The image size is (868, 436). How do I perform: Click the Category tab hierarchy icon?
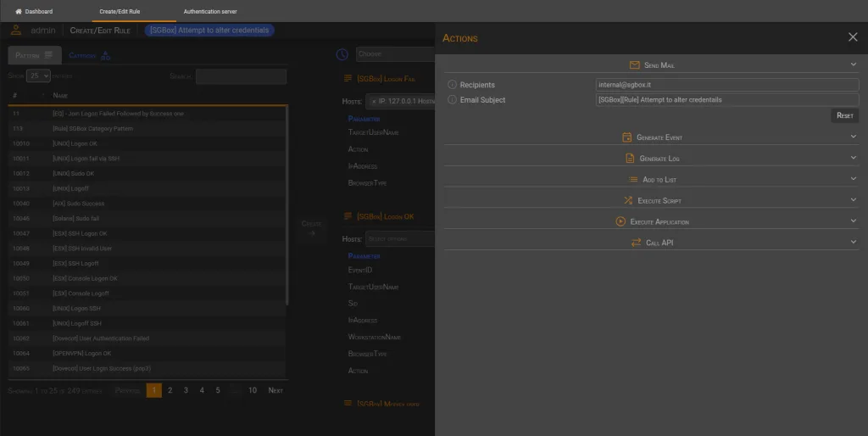(x=105, y=55)
